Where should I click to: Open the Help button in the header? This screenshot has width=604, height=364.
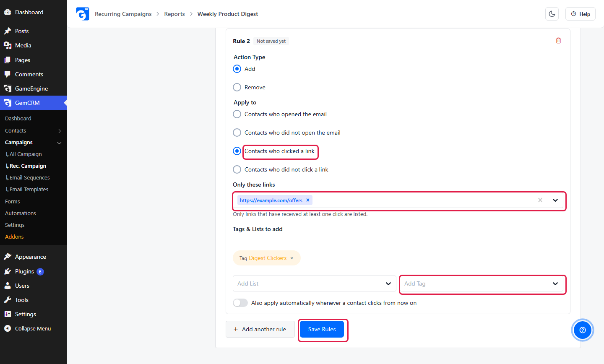coord(581,14)
